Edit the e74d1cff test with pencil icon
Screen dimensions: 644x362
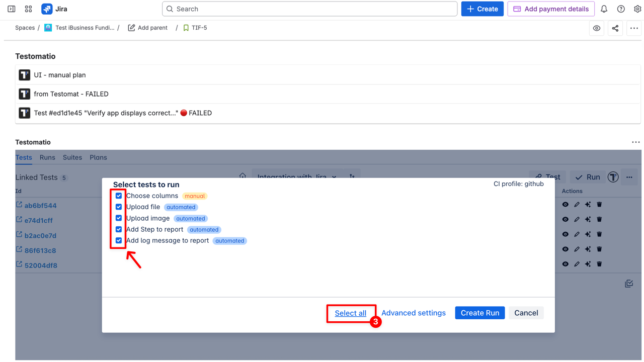(577, 220)
